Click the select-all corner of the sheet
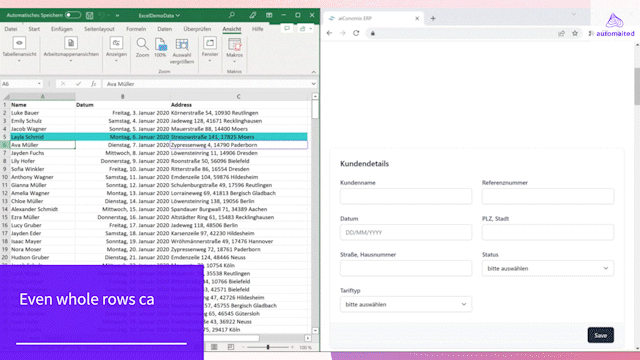This screenshot has width=640, height=360. tap(5, 97)
